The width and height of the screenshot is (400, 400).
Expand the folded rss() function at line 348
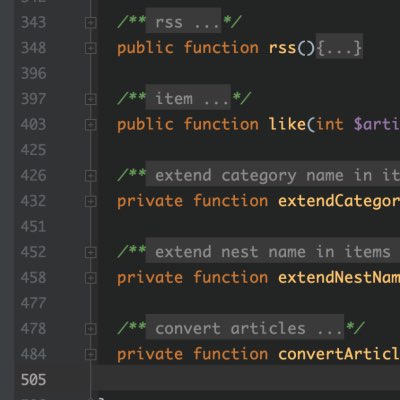(x=90, y=49)
